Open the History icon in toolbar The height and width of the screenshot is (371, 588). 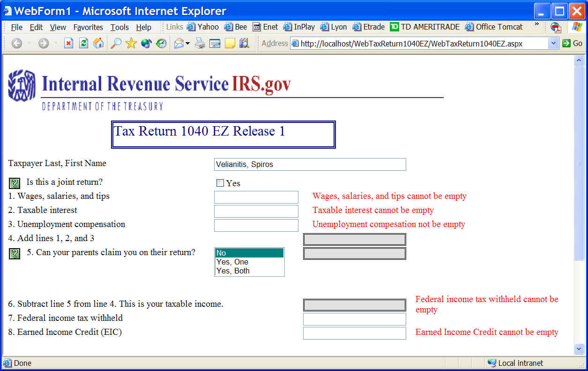coord(161,44)
